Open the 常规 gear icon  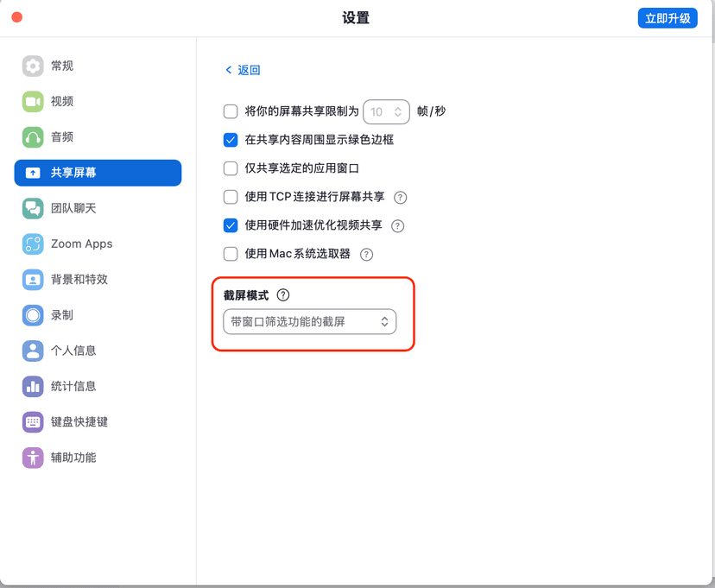[33, 66]
